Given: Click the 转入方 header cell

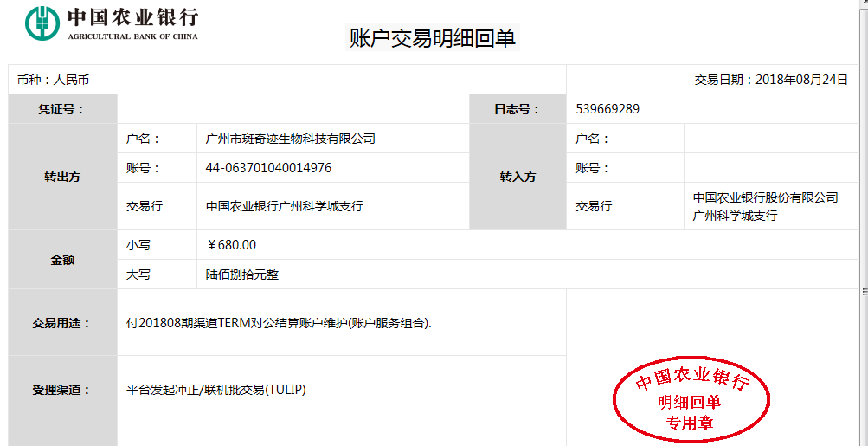Looking at the screenshot, I should coord(518,177).
